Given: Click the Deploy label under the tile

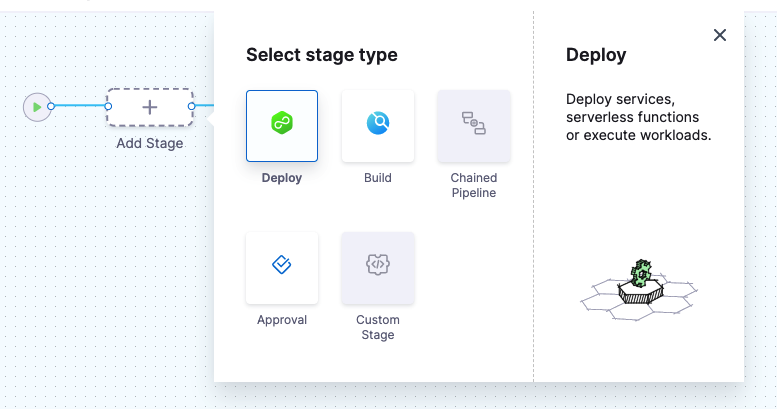Looking at the screenshot, I should click(282, 179).
